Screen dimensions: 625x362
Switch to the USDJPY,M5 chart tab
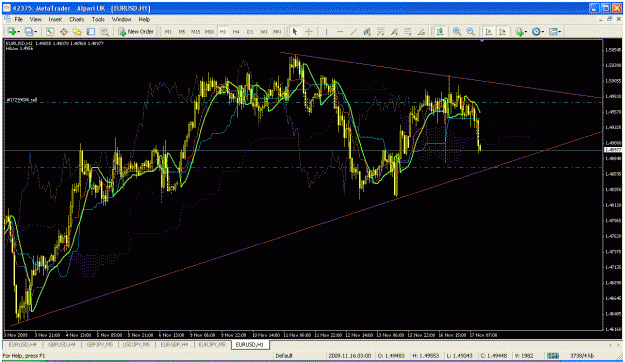click(x=136, y=344)
